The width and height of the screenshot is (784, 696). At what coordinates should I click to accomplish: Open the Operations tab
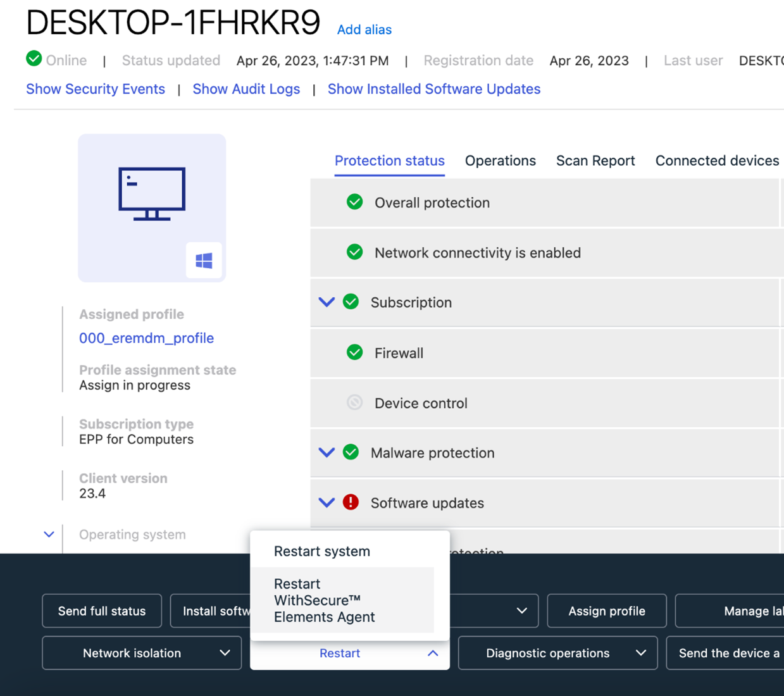(501, 161)
